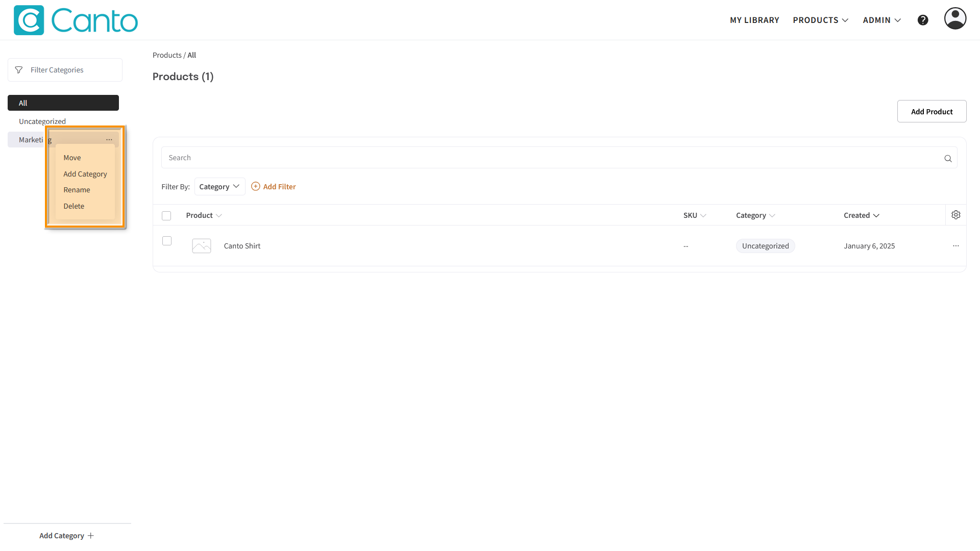
Task: Click the plus icon beside Add Category footer
Action: point(91,536)
